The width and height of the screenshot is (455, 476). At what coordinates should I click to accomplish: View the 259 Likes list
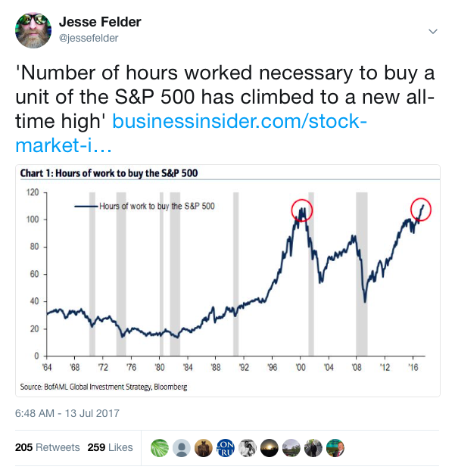coord(111,447)
